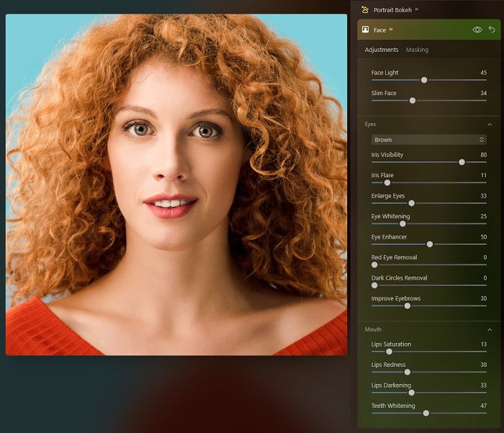
Task: Click the Portrait Bokeh tool icon
Action: (365, 9)
